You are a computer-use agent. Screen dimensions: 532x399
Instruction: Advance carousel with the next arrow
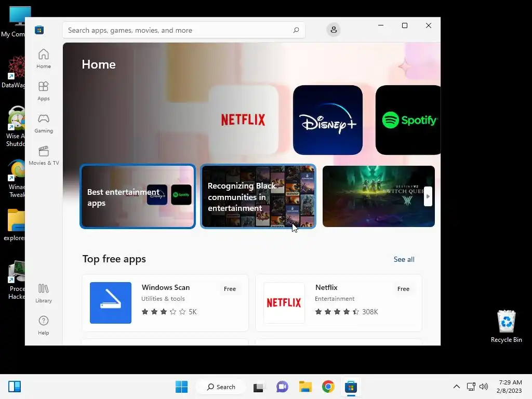click(428, 196)
